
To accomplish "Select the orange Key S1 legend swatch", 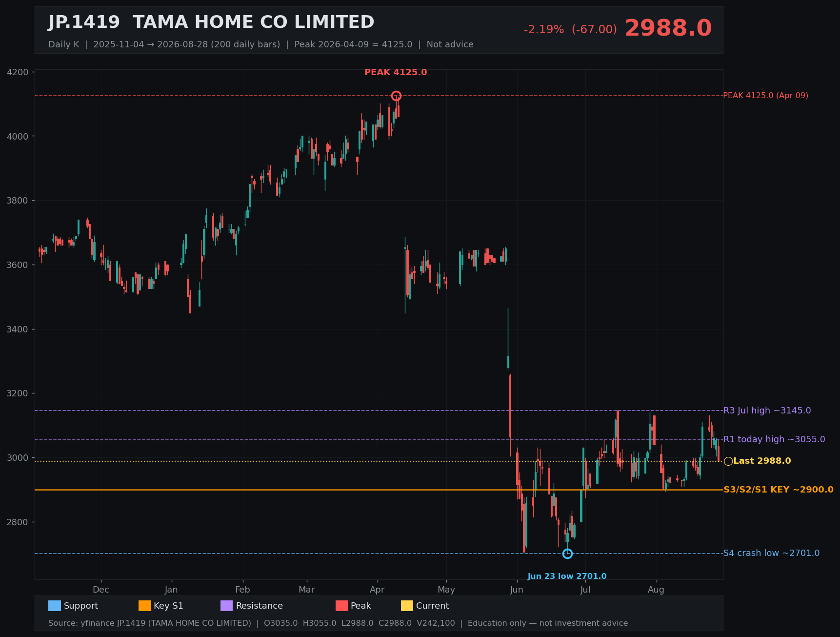I will 144,606.
